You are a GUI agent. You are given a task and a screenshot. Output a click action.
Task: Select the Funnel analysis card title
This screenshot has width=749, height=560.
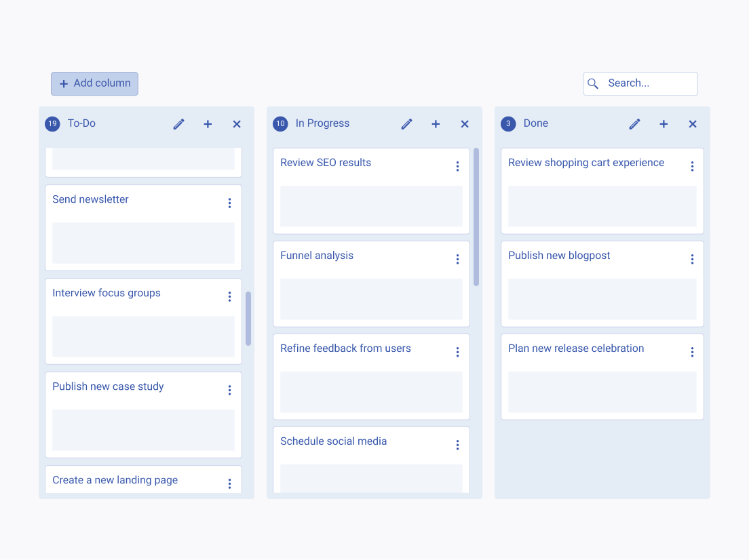[317, 256]
